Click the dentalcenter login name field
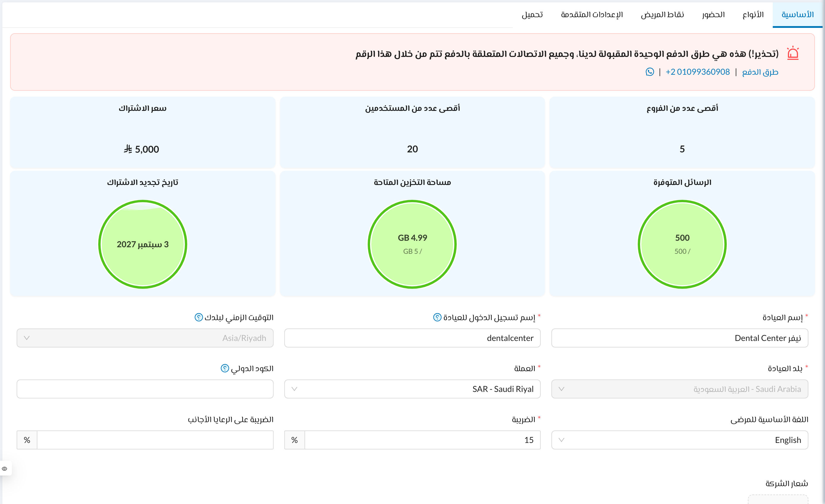Screen dimensions: 825x504 (x=412, y=338)
